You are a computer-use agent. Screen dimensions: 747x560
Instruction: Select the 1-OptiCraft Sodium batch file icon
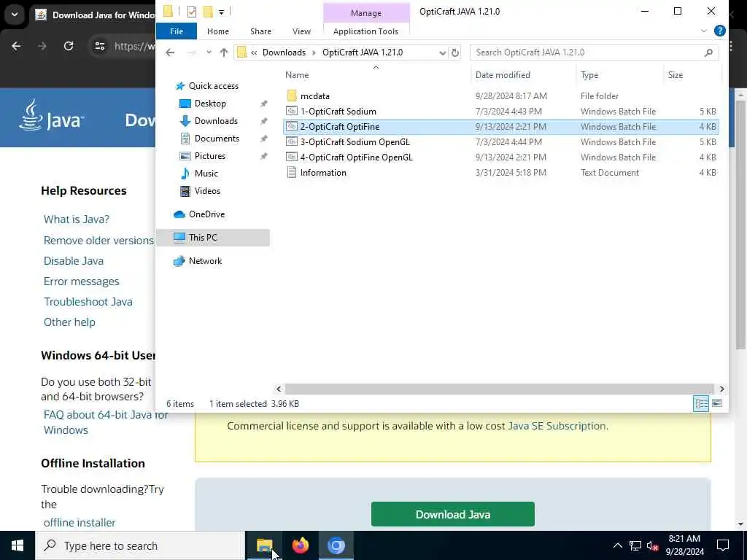click(x=292, y=111)
